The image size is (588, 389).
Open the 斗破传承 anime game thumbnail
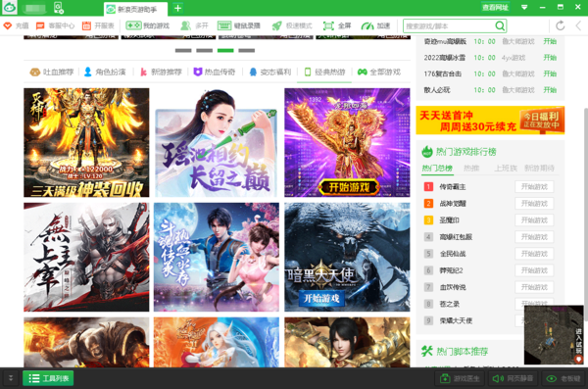[x=217, y=258]
